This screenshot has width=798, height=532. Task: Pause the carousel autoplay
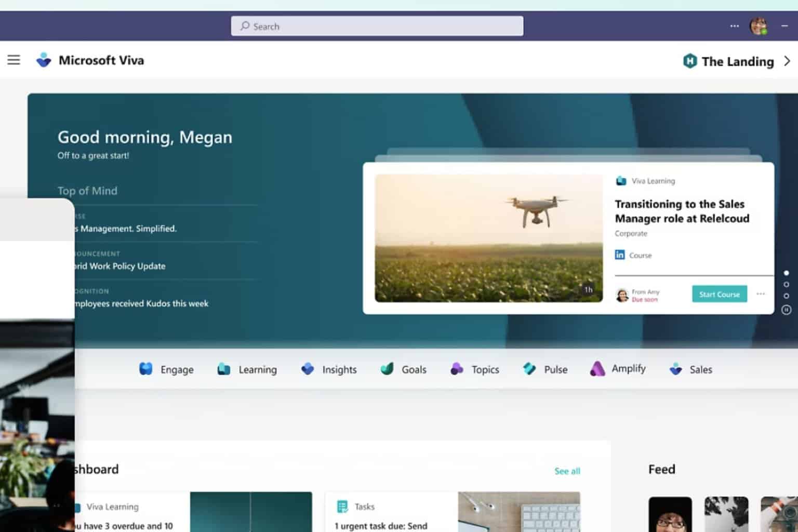click(787, 310)
